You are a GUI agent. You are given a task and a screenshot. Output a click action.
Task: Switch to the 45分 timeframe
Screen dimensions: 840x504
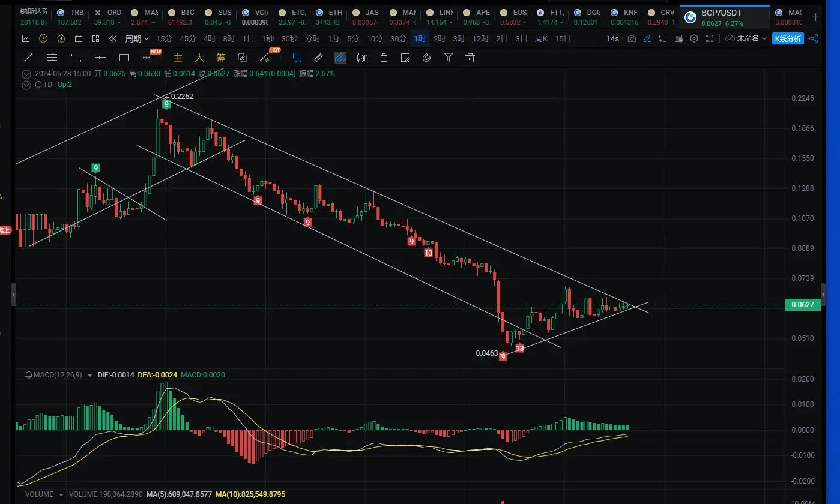pos(188,39)
